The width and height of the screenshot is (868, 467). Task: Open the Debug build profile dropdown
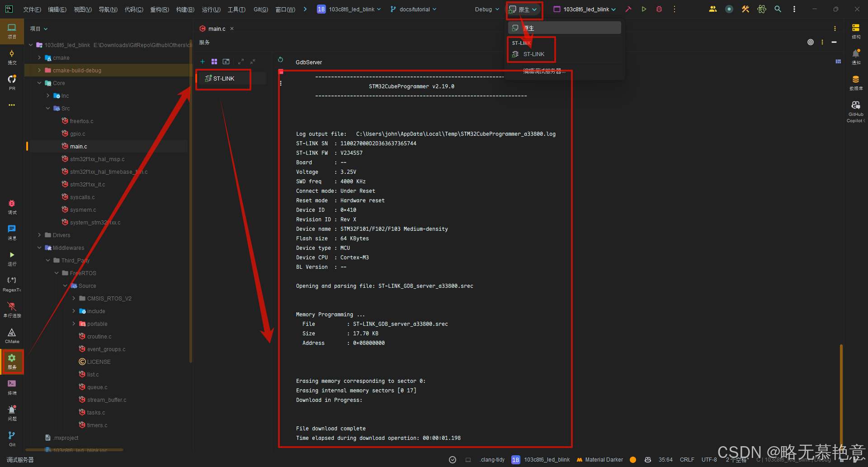(x=487, y=9)
